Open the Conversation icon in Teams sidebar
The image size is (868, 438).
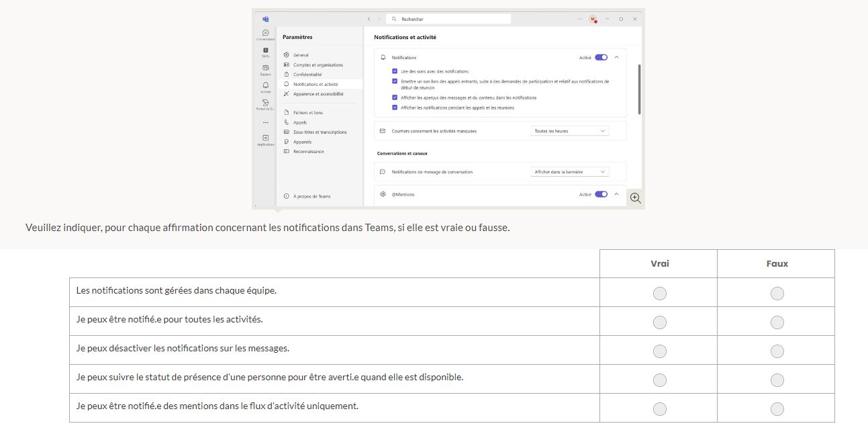pos(265,33)
